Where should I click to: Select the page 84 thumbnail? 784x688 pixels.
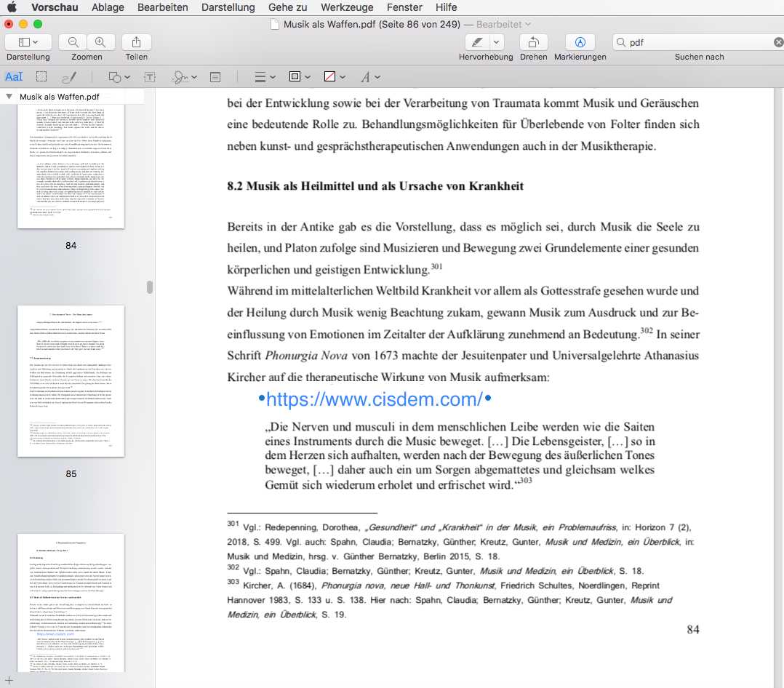[71, 166]
